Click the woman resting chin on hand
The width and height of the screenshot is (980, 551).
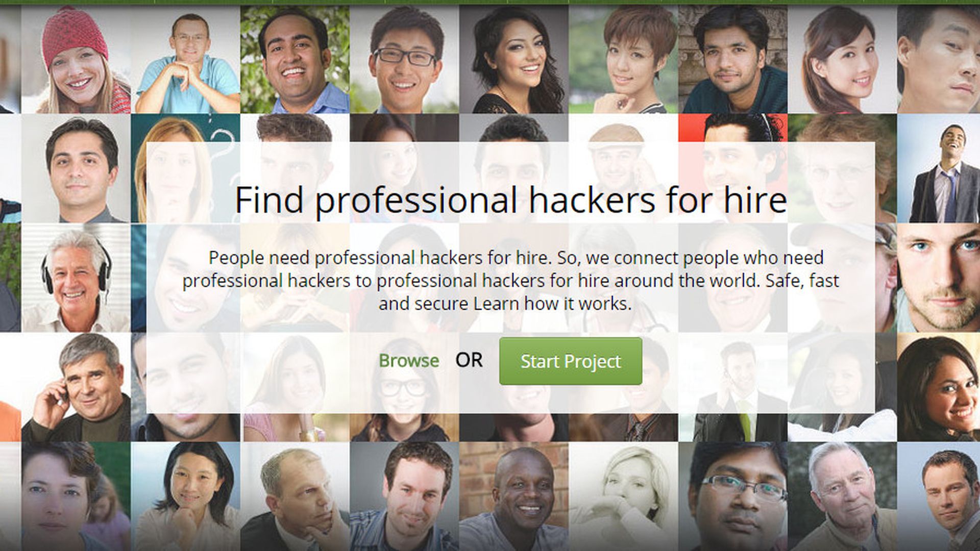click(x=186, y=496)
